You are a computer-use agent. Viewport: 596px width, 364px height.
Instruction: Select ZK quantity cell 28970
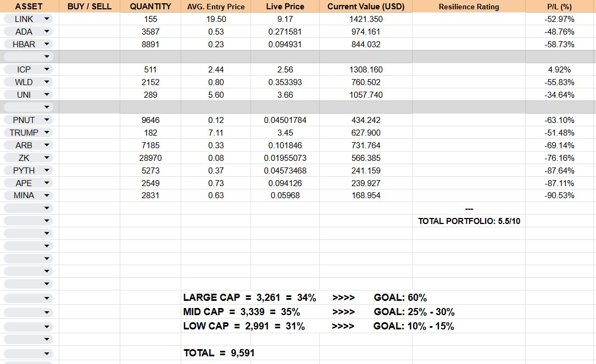coord(151,158)
